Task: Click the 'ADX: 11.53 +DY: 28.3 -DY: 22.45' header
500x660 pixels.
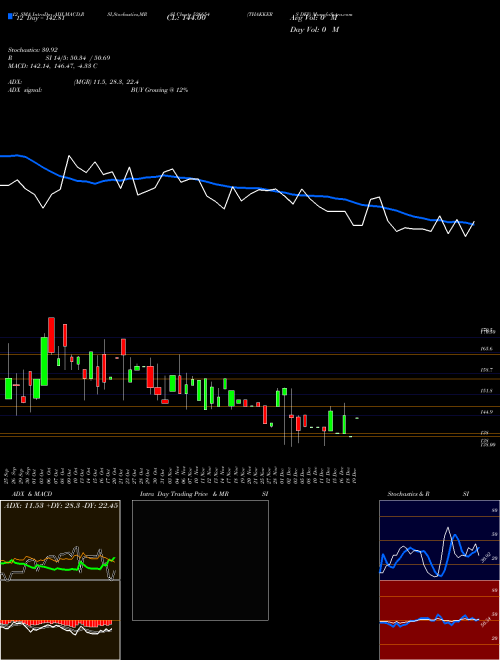Action: [x=61, y=505]
